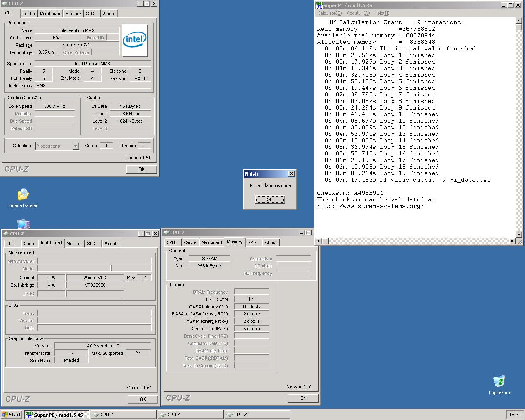Click Start button on taskbar
The width and height of the screenshot is (525, 420).
[11, 415]
